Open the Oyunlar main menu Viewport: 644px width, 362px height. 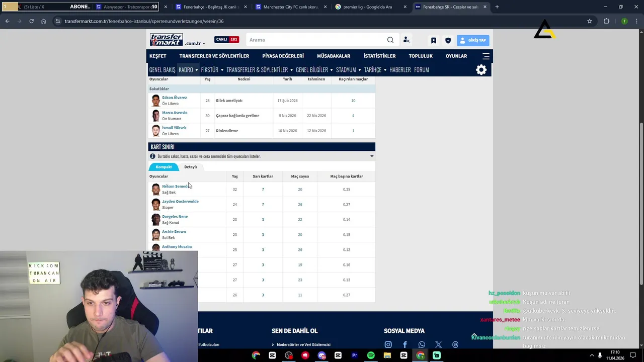[x=456, y=56]
